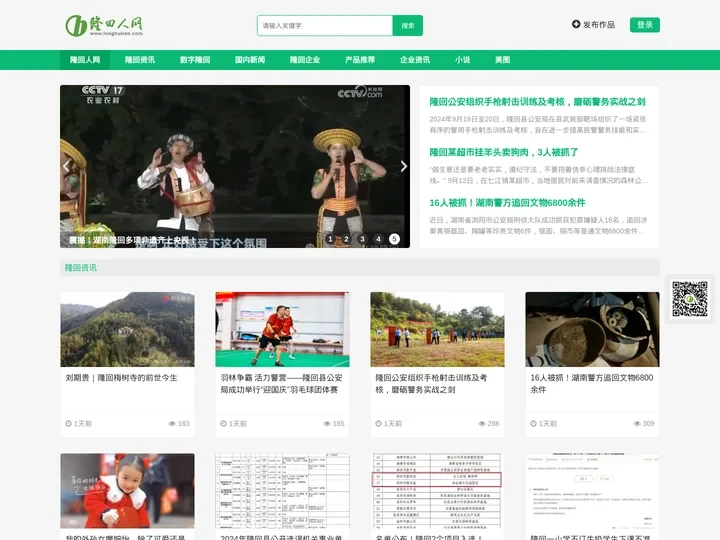The width and height of the screenshot is (720, 540).
Task: Open card title 隆回公安组织手枪射击训练及考
Action: pos(431,384)
